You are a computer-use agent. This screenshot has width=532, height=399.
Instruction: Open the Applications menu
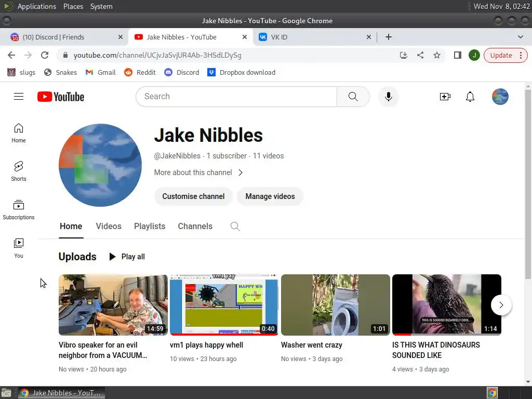[x=37, y=6]
